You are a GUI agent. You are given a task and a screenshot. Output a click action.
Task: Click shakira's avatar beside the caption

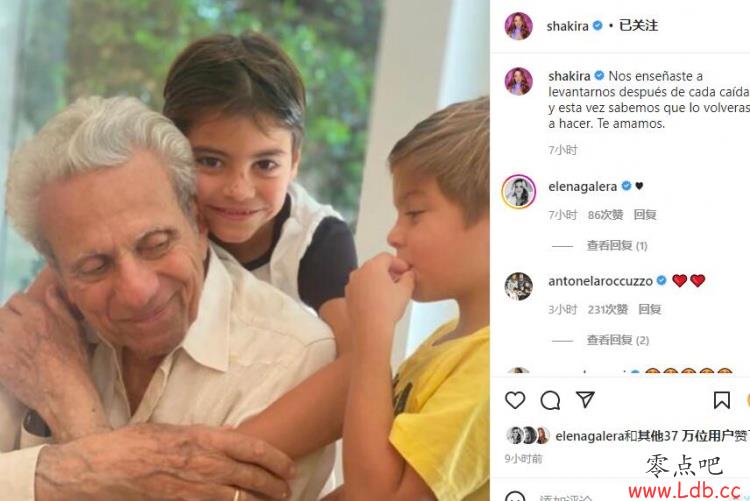click(x=518, y=81)
